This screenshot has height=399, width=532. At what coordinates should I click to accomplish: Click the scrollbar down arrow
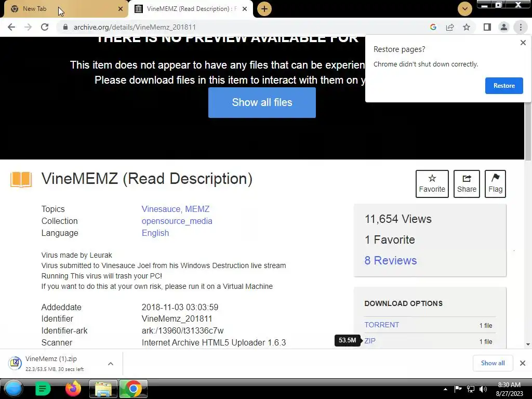point(528,344)
